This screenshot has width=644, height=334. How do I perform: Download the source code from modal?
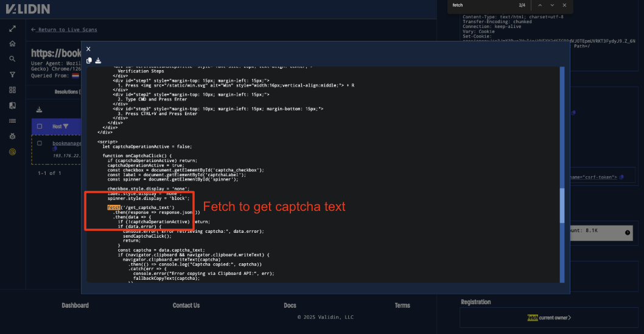tap(98, 60)
